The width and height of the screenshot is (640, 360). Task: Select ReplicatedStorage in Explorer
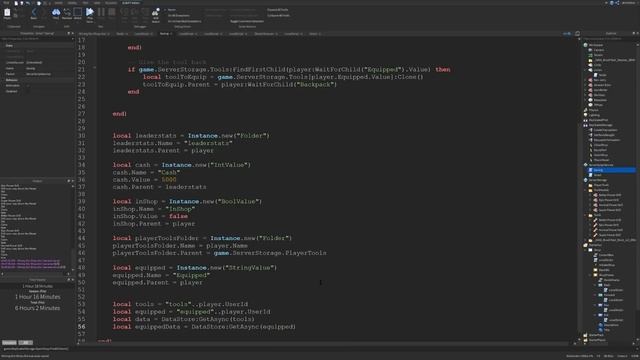600,125
